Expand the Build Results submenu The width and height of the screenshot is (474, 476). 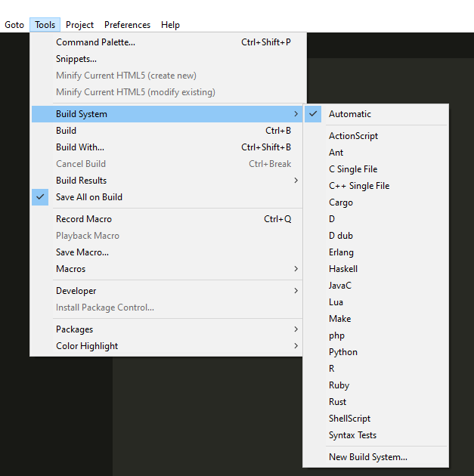(x=81, y=181)
